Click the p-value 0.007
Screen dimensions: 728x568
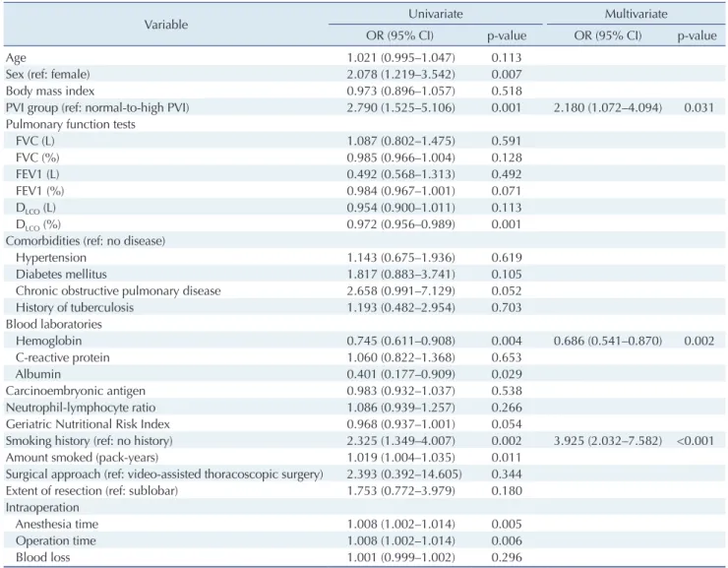pyautogui.click(x=507, y=74)
